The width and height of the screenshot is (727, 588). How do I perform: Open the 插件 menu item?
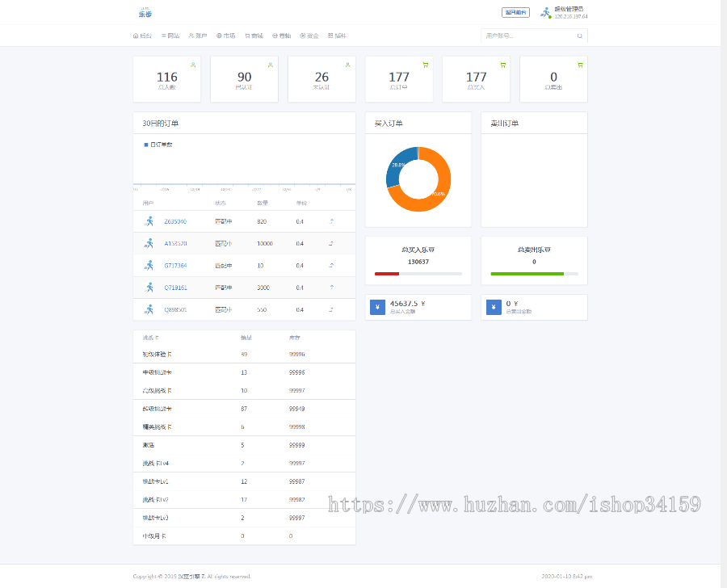[337, 36]
